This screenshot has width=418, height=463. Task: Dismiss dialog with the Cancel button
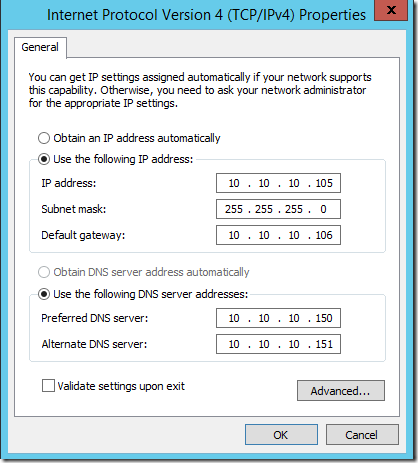pos(362,434)
